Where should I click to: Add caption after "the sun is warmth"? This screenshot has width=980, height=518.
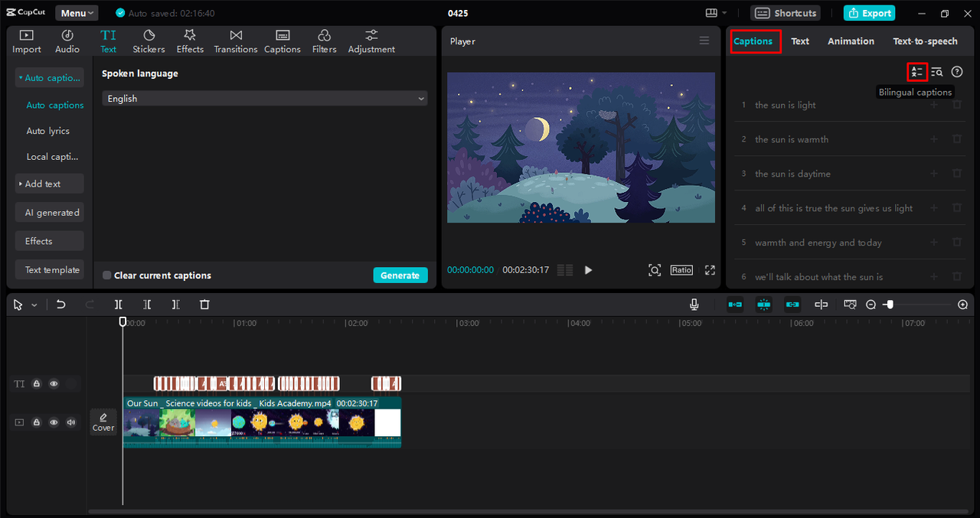pos(934,139)
